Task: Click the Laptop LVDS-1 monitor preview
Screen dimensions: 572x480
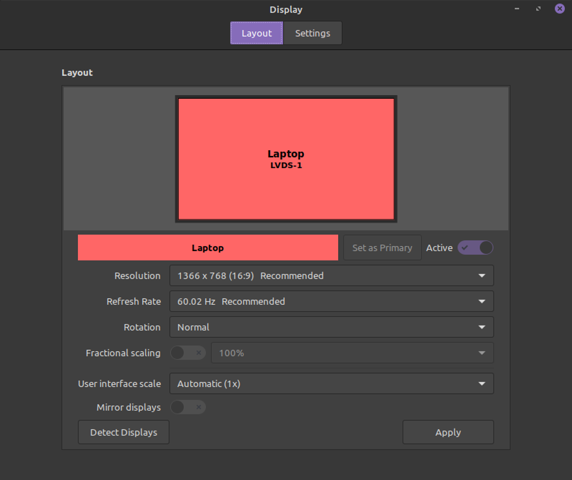Action: coord(286,159)
